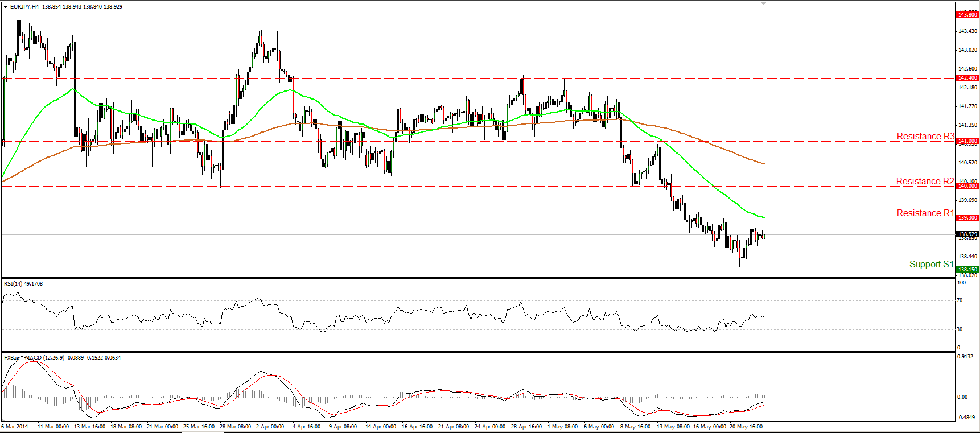Open the chart menu triangle beside EURJPY,H4

5,6
